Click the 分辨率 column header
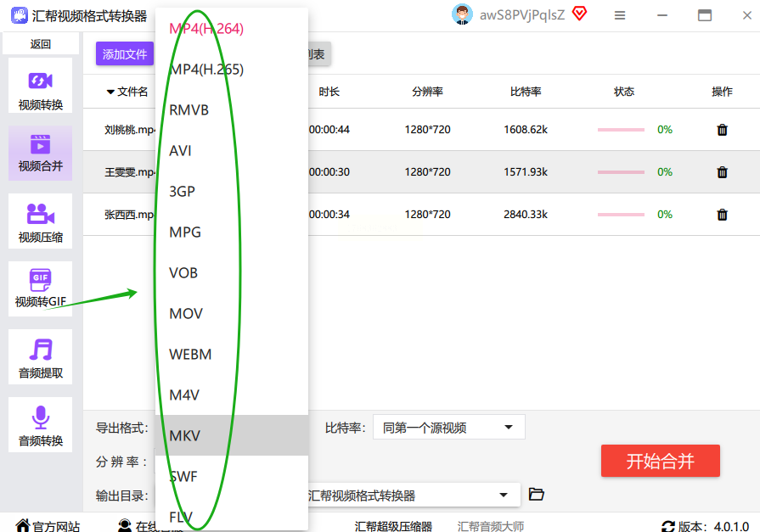Screen dimensions: 760x532 427,92
